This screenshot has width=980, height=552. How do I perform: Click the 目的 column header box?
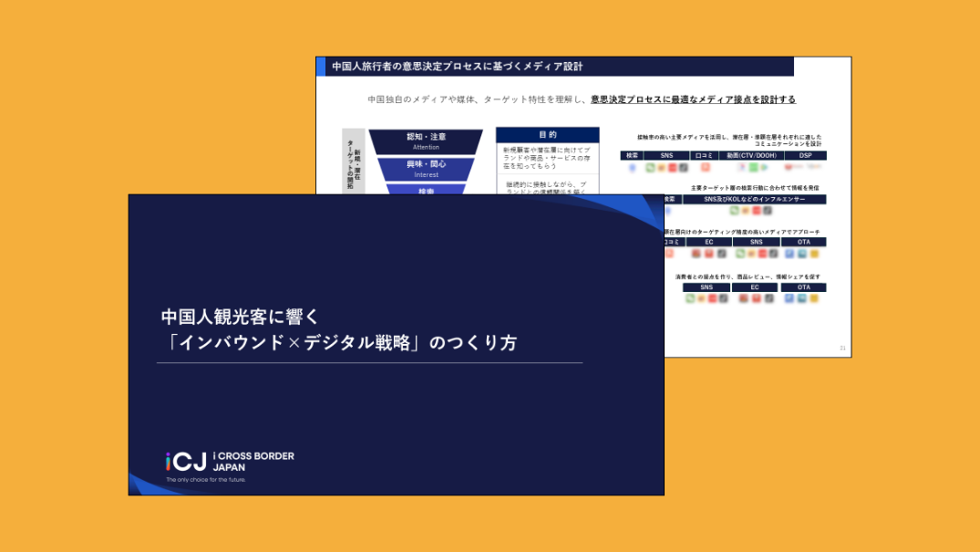coord(547,134)
